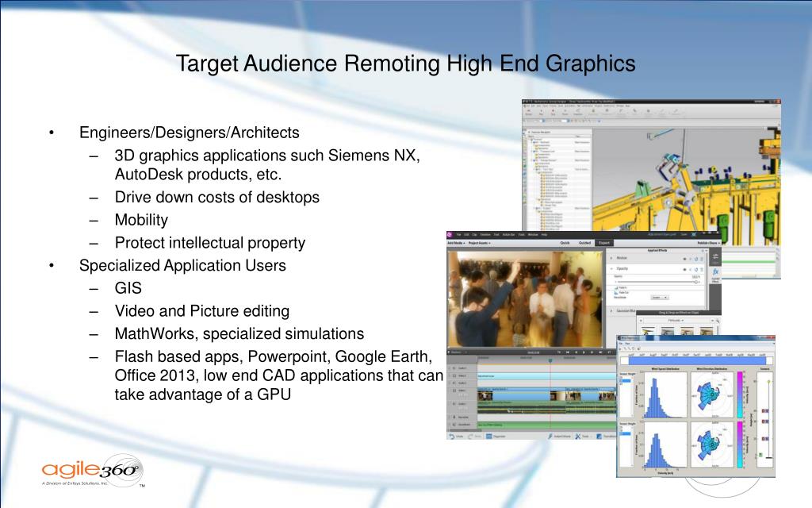The image size is (812, 508).
Task: Toggle the Opacity effect eye icon
Action: [684, 269]
